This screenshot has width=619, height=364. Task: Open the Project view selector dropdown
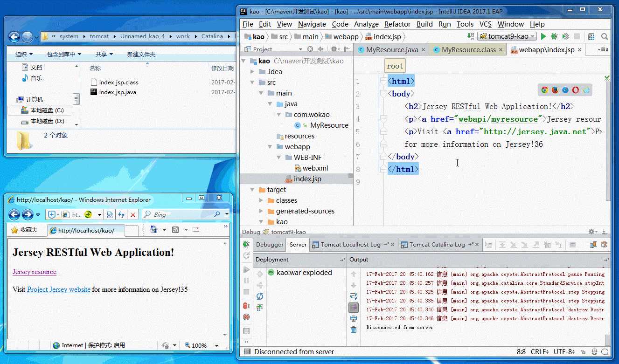point(300,49)
